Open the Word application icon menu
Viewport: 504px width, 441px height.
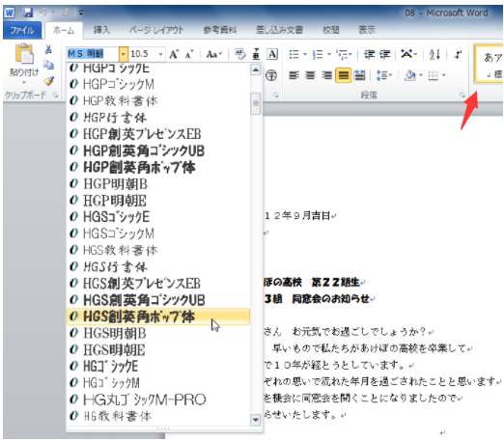tap(10, 13)
